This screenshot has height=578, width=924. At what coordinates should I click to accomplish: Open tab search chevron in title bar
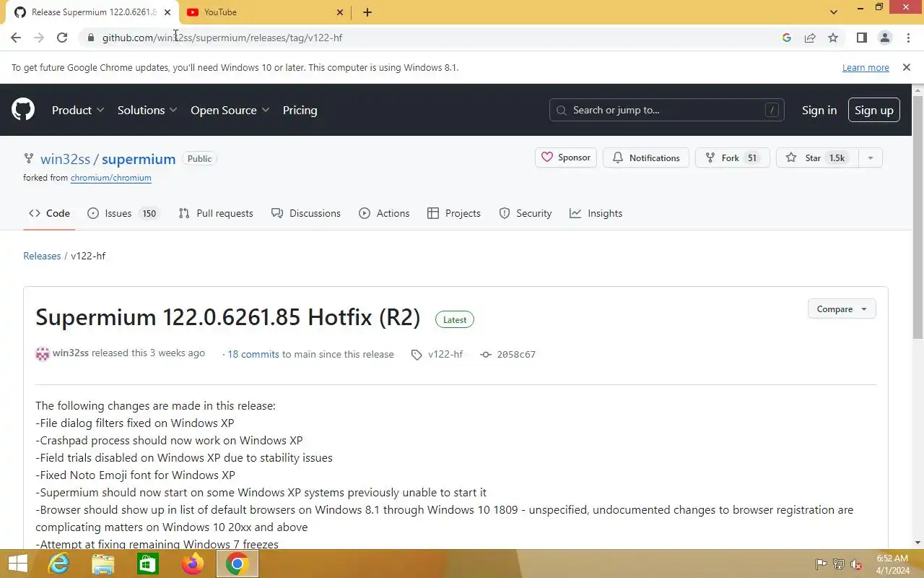834,12
